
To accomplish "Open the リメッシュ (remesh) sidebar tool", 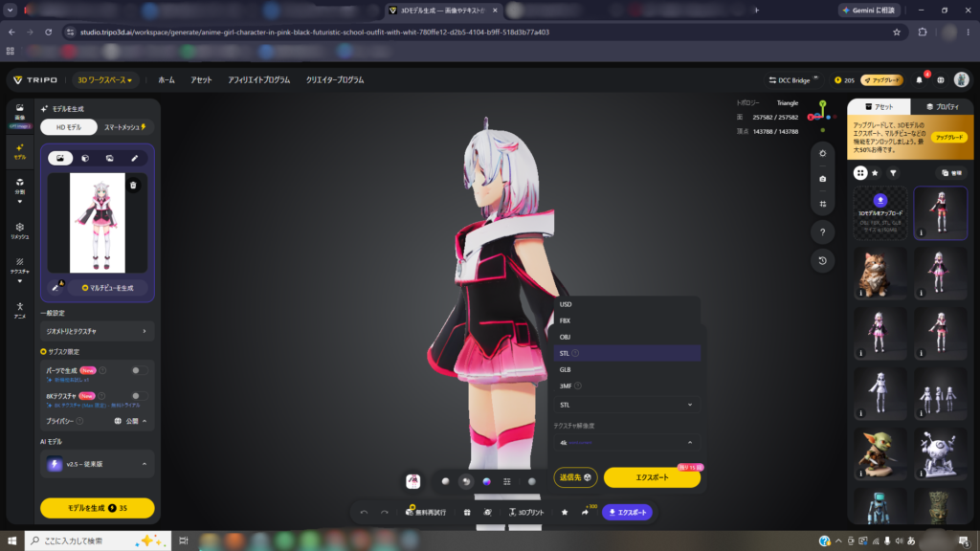I will pyautogui.click(x=19, y=230).
